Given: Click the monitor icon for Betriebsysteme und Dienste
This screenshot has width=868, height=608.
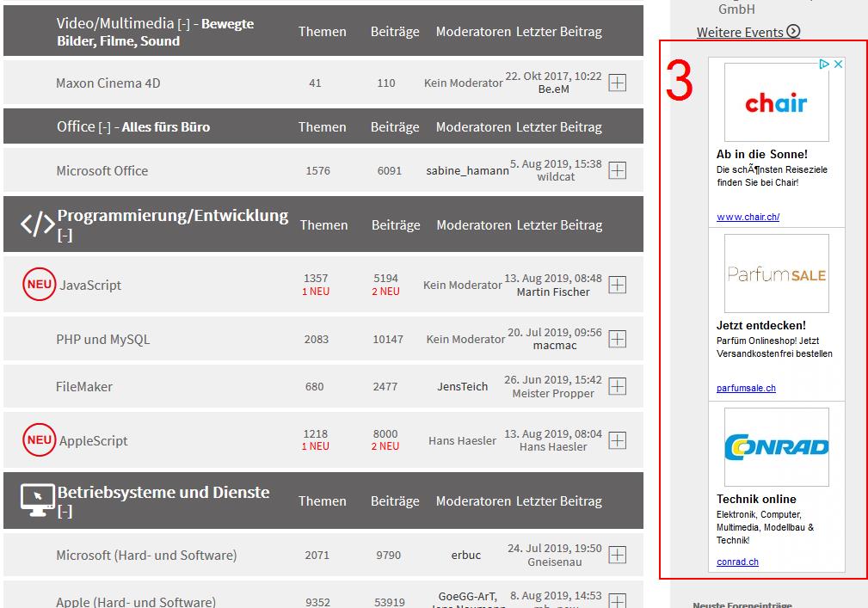Looking at the screenshot, I should coord(37,500).
